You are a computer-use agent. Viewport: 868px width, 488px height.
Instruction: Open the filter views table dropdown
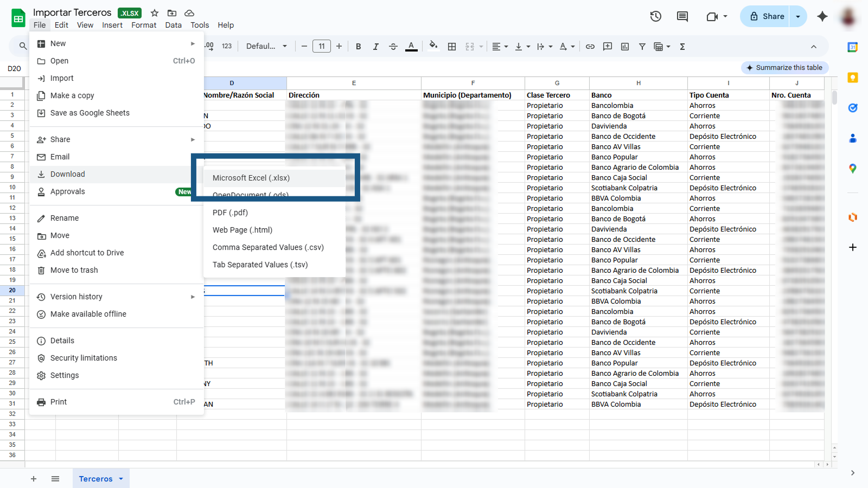(662, 47)
